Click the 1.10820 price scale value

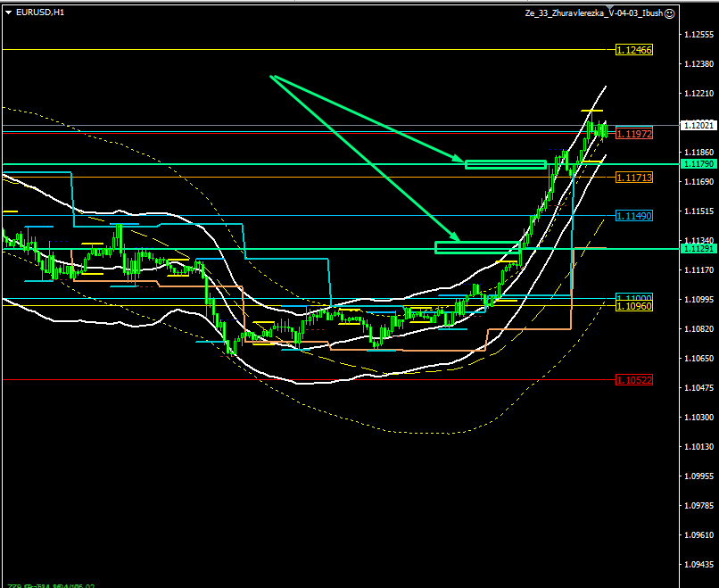pyautogui.click(x=698, y=329)
